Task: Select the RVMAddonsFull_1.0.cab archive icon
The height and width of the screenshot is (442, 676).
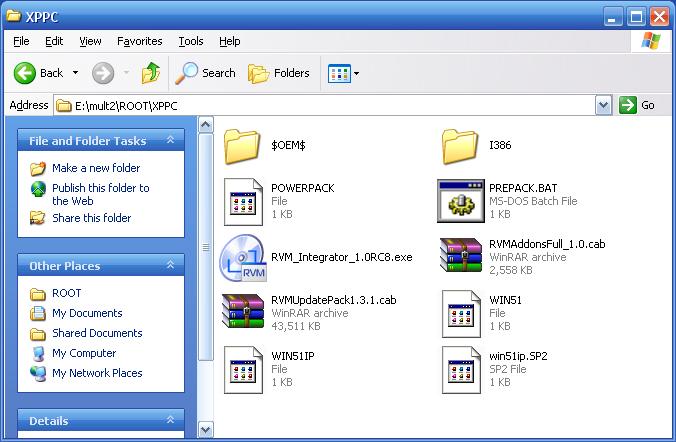Action: pos(461,255)
